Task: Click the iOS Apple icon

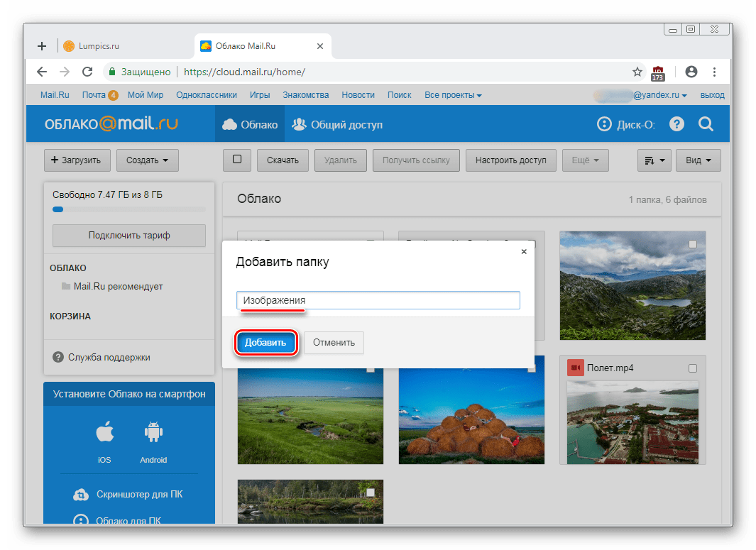Action: (x=104, y=433)
